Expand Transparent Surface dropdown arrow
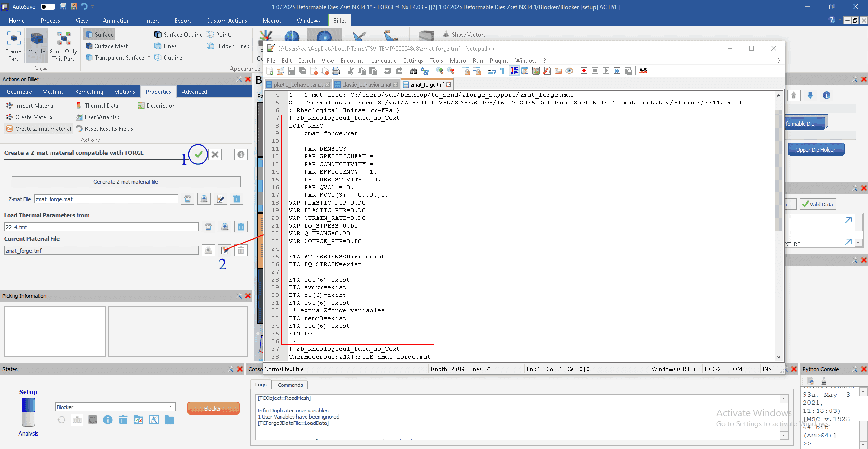The image size is (868, 449). coord(149,58)
